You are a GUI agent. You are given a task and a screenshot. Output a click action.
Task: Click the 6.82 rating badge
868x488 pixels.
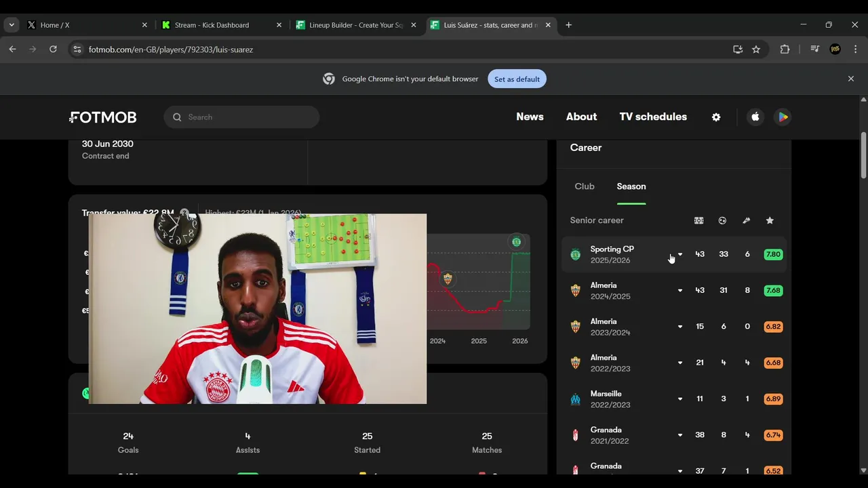pyautogui.click(x=773, y=327)
